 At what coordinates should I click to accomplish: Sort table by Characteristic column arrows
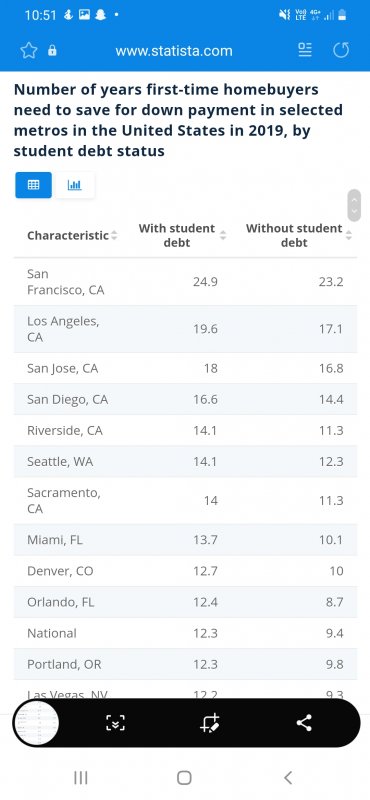[114, 235]
